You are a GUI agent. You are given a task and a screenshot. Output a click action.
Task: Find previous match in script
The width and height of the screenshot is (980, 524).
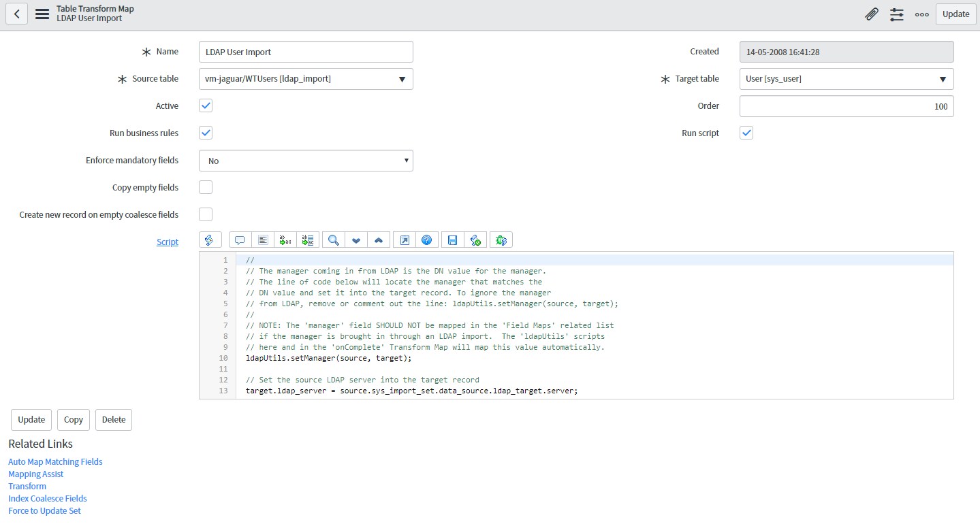tap(378, 240)
